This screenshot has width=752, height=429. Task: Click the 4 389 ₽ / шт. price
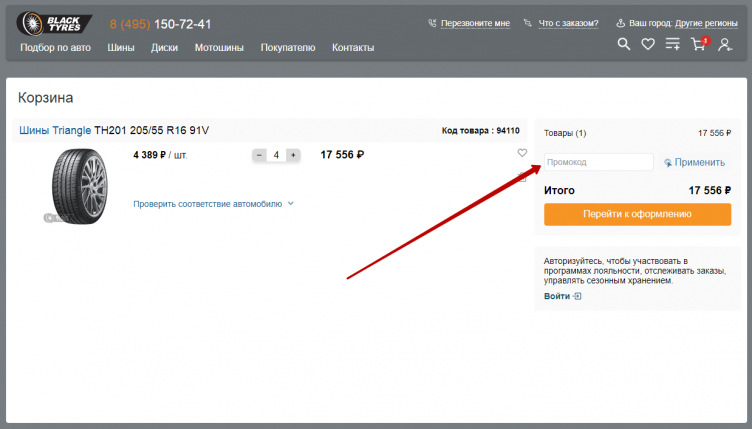coord(160,155)
